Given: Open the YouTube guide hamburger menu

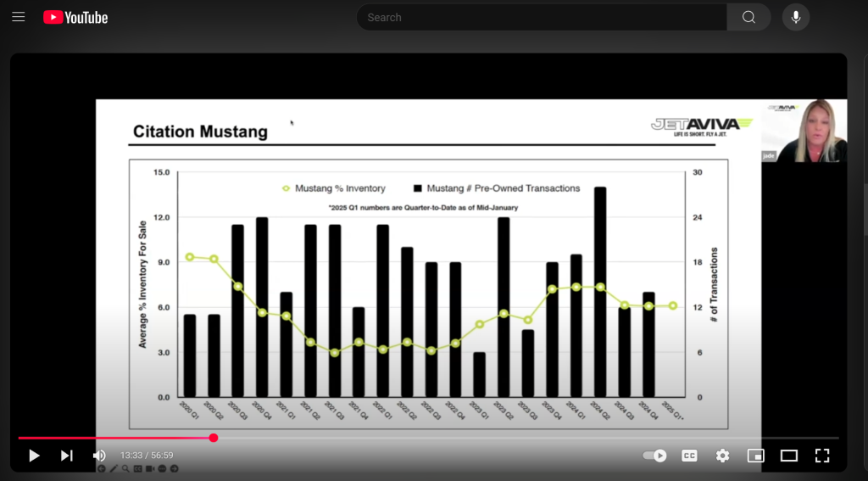Looking at the screenshot, I should click(19, 17).
